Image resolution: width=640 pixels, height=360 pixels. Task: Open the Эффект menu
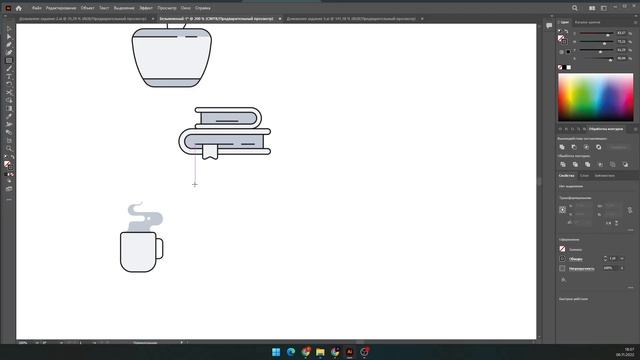click(x=146, y=8)
